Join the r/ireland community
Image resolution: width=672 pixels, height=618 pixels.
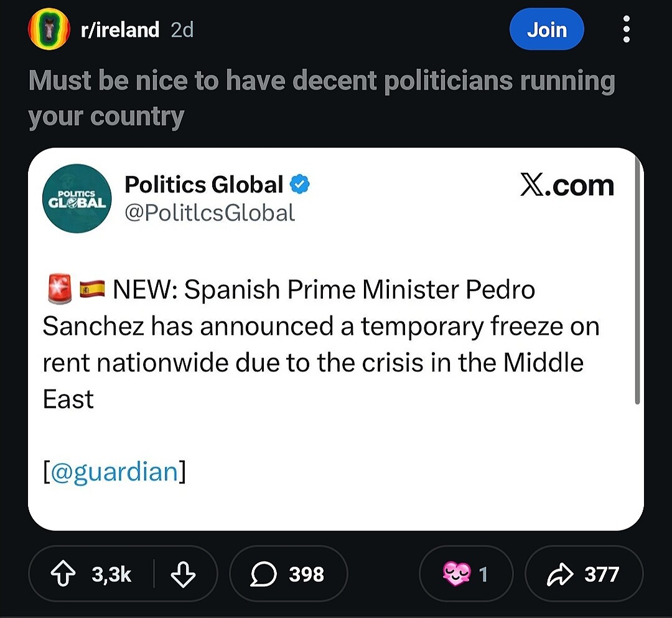[x=546, y=30]
